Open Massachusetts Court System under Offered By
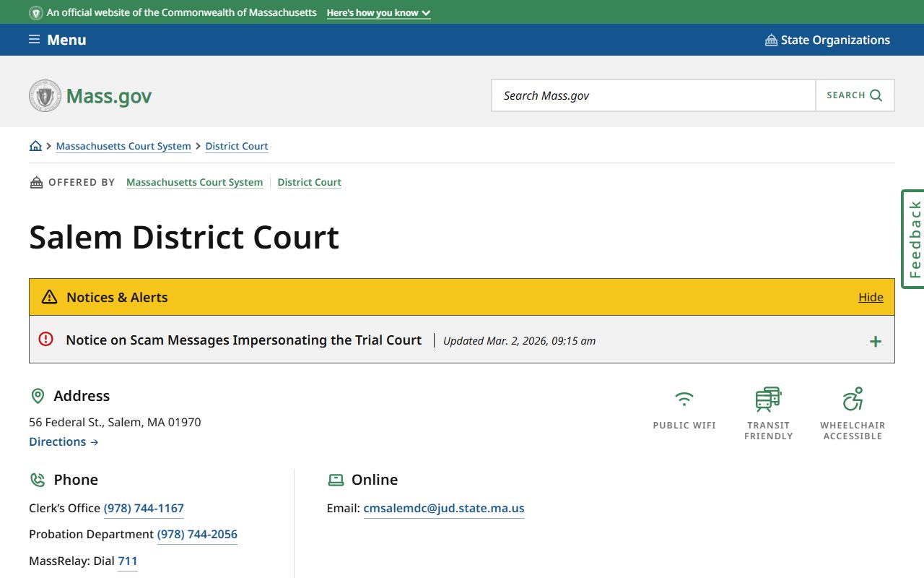Image resolution: width=924 pixels, height=578 pixels. click(x=194, y=182)
